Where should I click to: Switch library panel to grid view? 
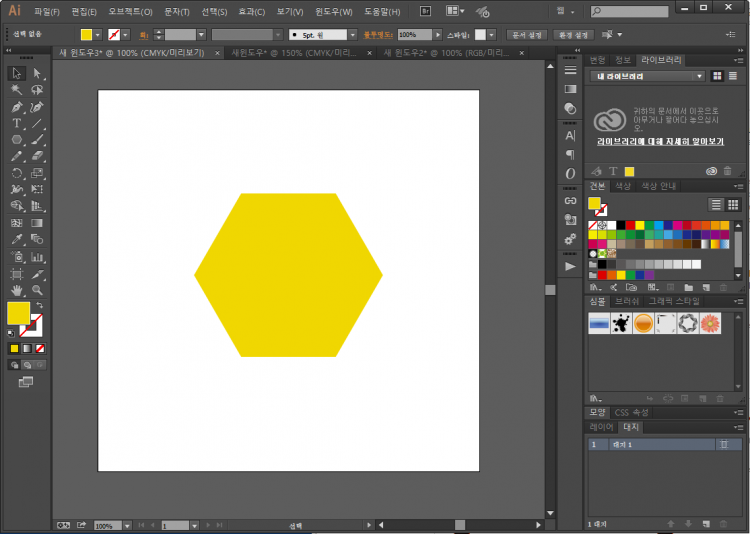tap(717, 76)
